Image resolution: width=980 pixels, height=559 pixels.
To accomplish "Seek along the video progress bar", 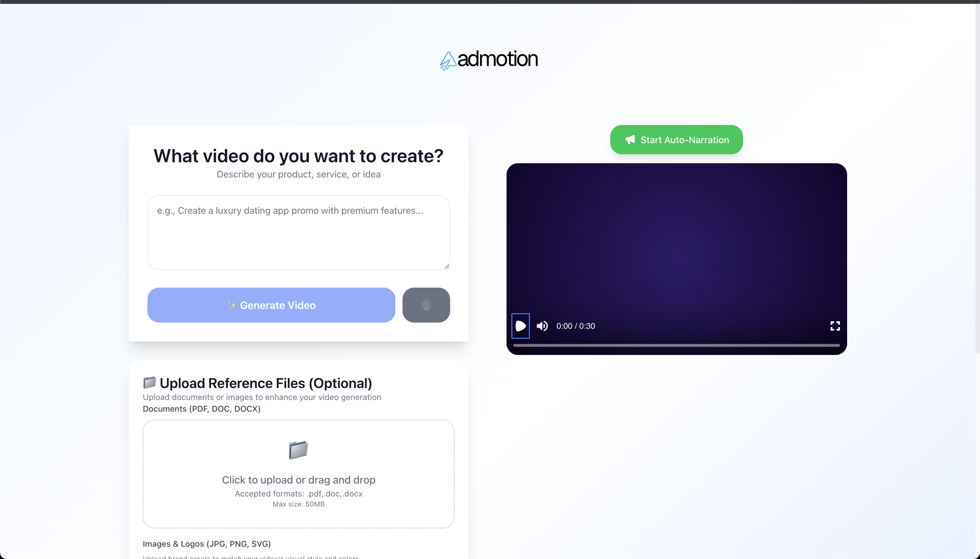I will coord(676,346).
